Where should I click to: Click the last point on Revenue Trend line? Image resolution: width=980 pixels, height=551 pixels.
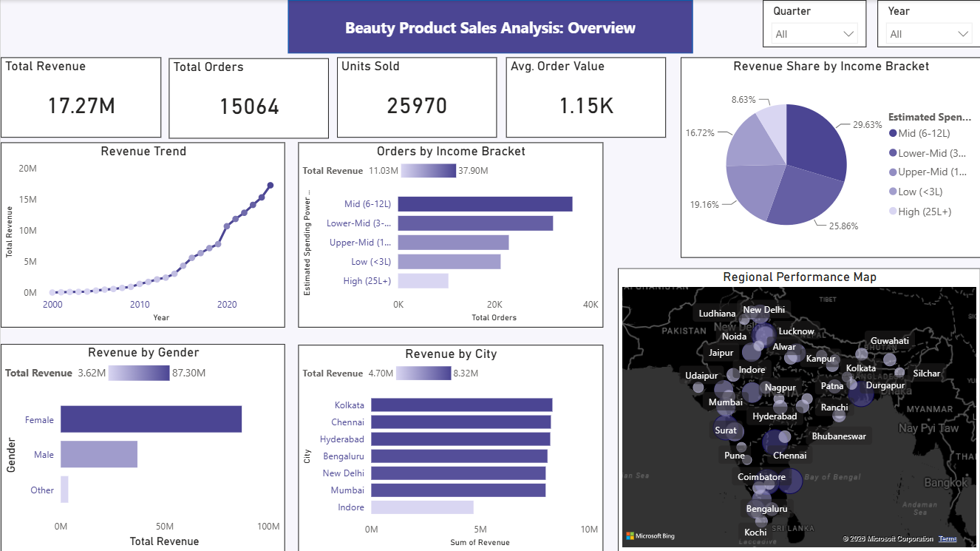pyautogui.click(x=270, y=185)
